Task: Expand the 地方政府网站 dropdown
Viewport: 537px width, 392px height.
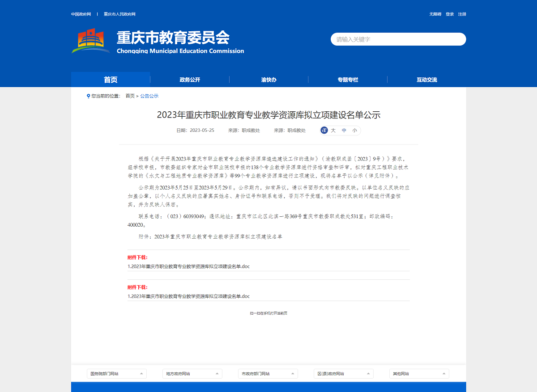Action: point(192,374)
